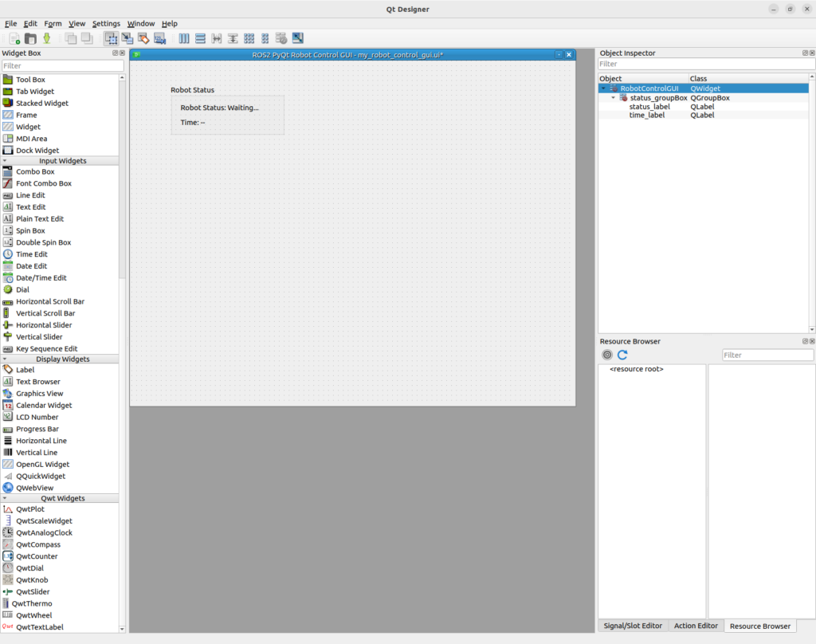Click the New Form toolbar icon
The image size is (816, 644).
click(14, 38)
